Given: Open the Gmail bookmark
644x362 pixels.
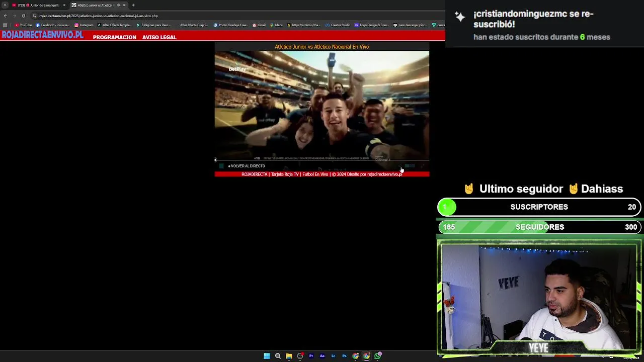Looking at the screenshot, I should (259, 25).
